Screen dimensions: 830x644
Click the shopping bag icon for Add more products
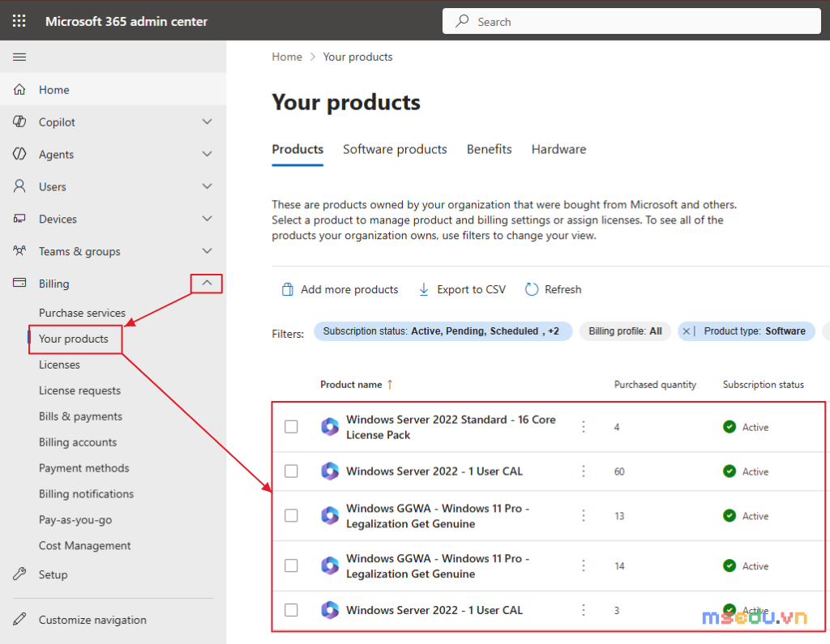[x=288, y=289]
